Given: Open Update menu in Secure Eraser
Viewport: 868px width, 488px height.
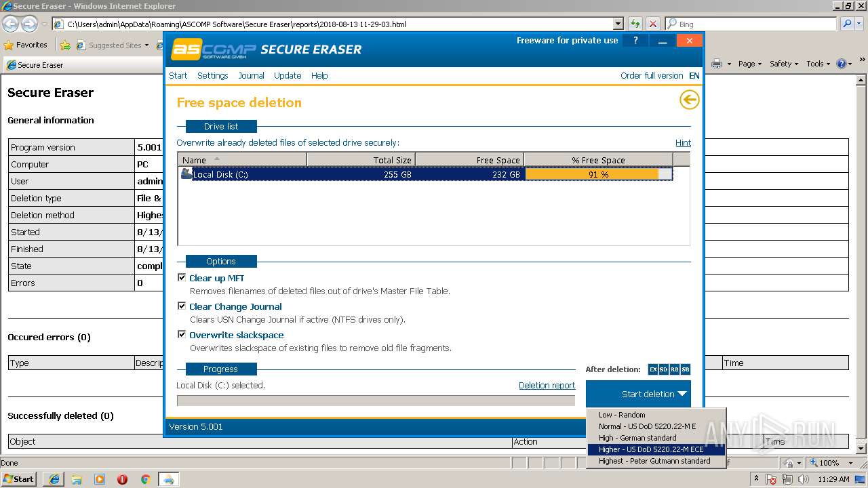Looking at the screenshot, I should 288,75.
